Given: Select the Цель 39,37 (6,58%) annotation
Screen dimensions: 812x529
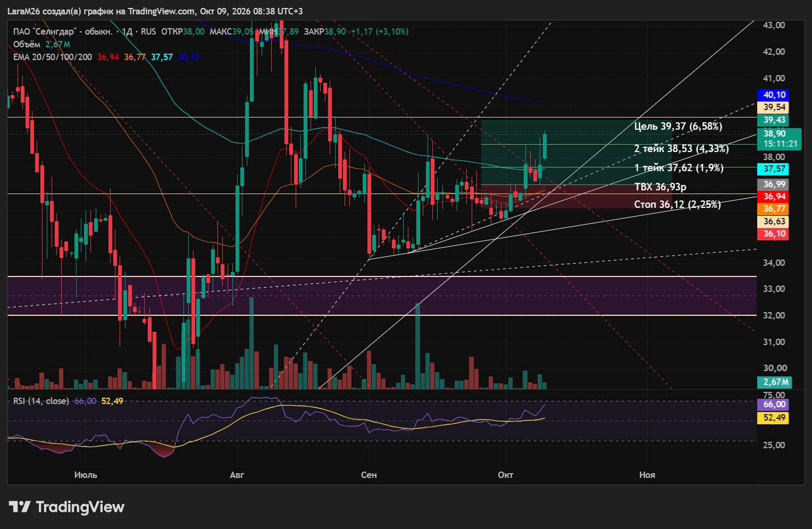Looking at the screenshot, I should coord(678,127).
